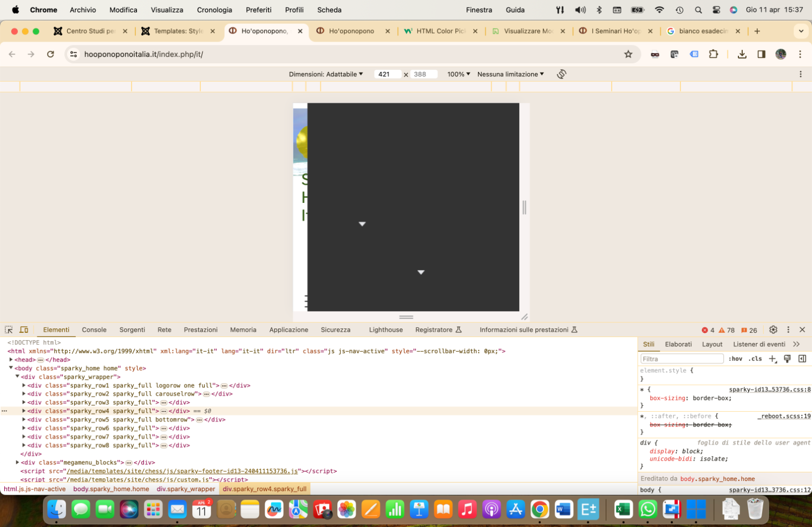Toggle the .cls element classes panel

click(x=755, y=359)
